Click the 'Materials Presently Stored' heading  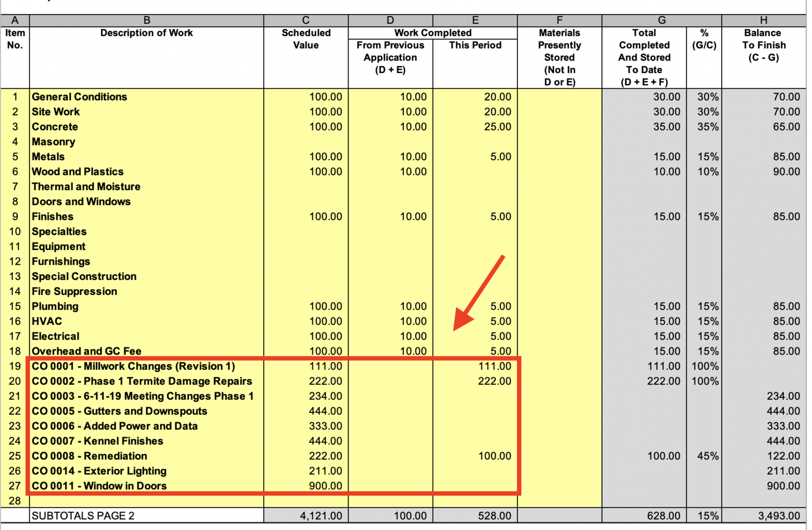(560, 57)
